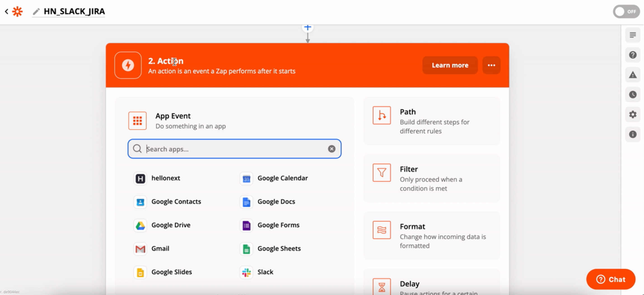This screenshot has height=295, width=644.
Task: Choose the Google Sheets icon
Action: pyautogui.click(x=246, y=249)
